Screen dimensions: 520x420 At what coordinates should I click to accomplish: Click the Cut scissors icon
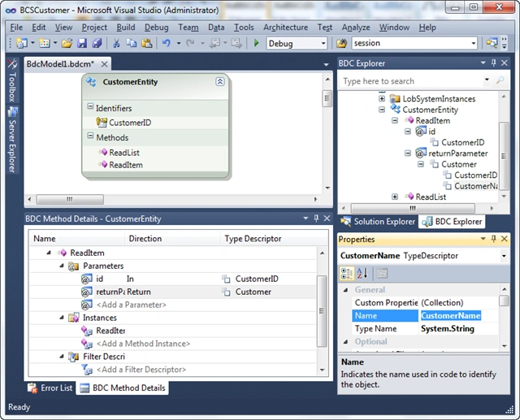coord(116,43)
